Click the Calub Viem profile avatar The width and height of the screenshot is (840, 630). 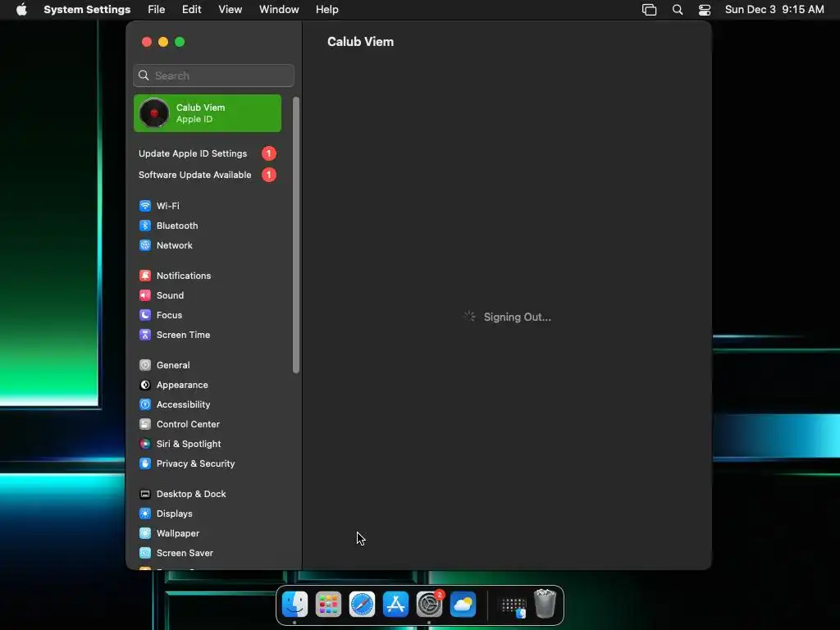click(x=153, y=113)
